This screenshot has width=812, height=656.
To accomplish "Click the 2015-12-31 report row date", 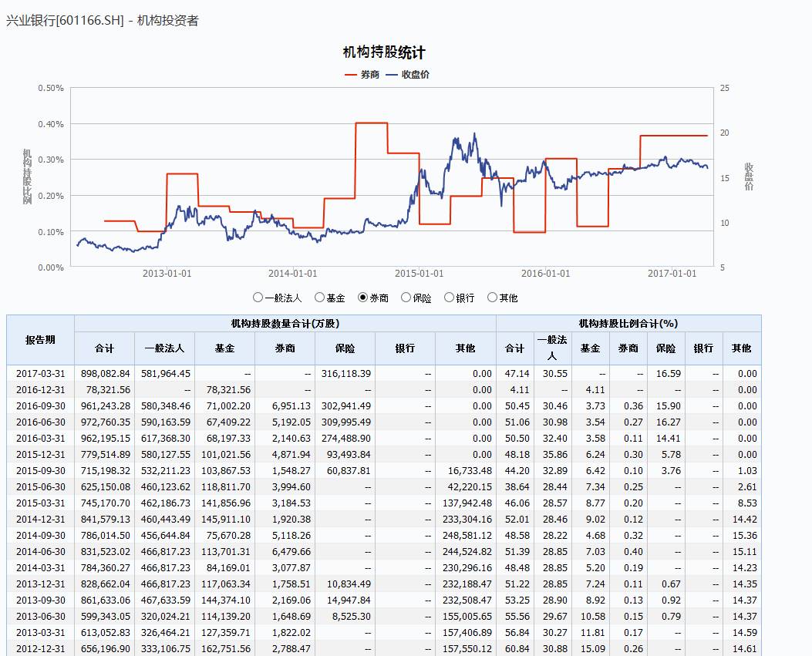I will (40, 454).
